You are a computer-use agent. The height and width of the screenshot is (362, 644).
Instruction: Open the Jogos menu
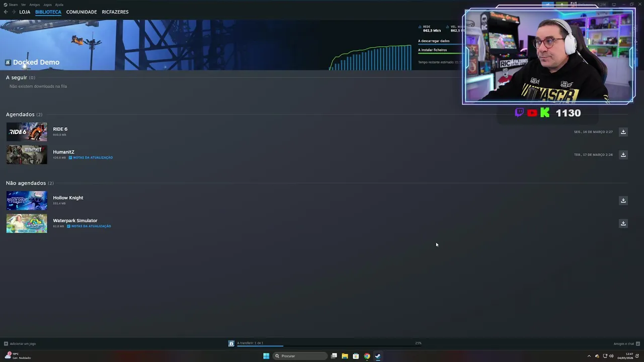[x=47, y=5]
